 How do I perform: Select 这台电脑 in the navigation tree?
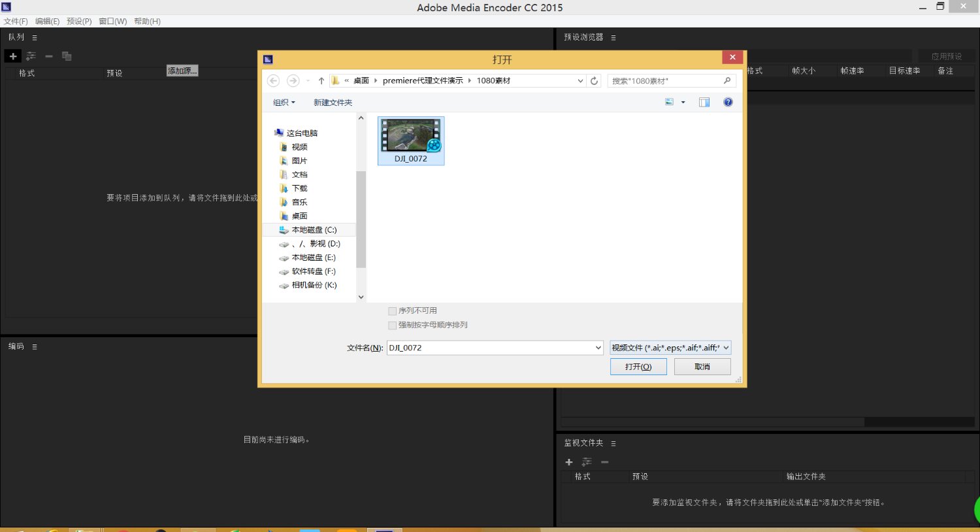pos(302,133)
